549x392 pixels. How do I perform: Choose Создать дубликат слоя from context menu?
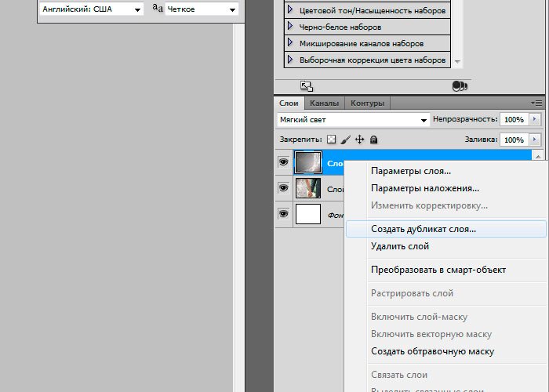point(424,229)
